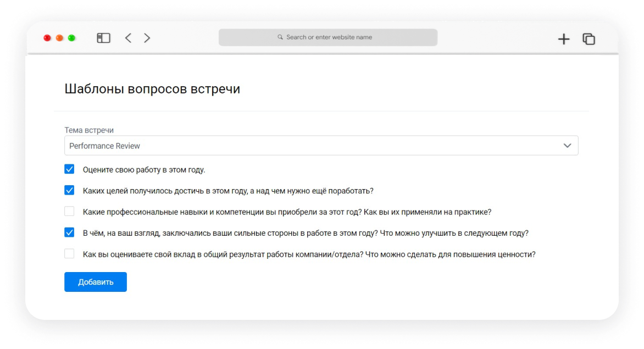Click the text 'Оцените свою работу в этом году.'

[x=144, y=170]
